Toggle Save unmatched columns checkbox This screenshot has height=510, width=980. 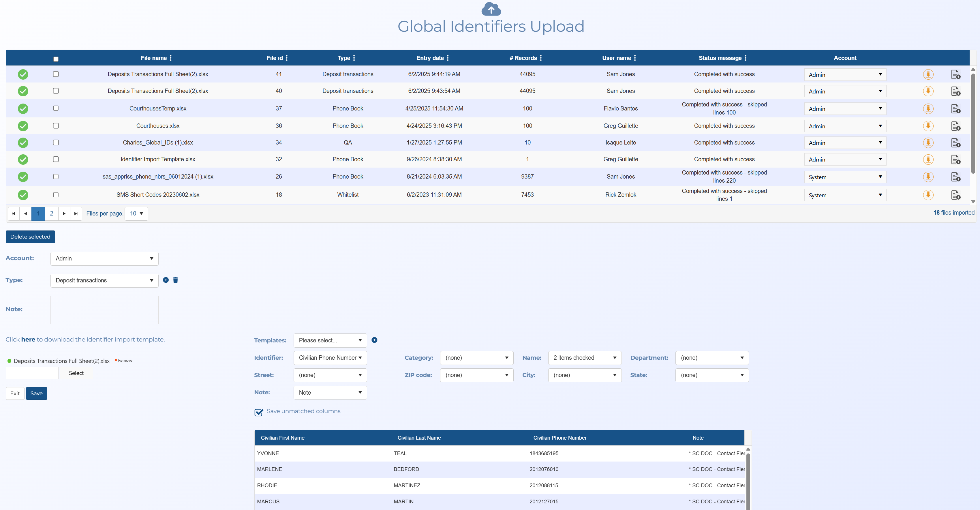(259, 412)
